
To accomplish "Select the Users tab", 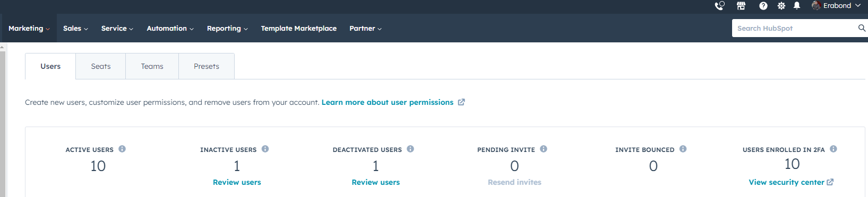I will [x=50, y=66].
